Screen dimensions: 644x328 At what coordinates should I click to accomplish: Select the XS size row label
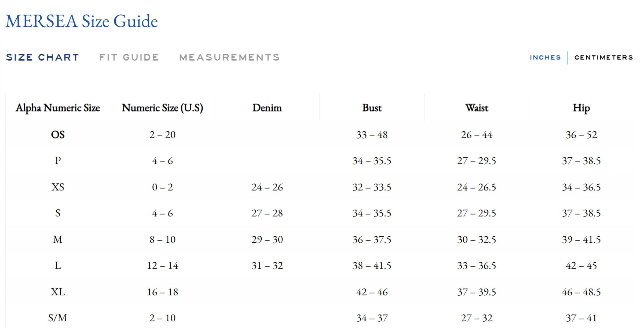[58, 187]
